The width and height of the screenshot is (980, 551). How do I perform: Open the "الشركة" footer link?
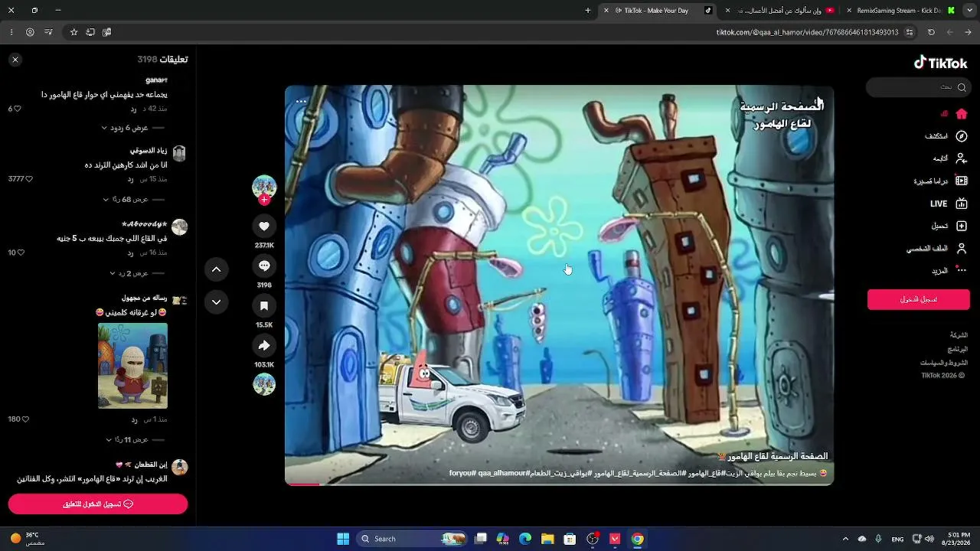point(959,335)
